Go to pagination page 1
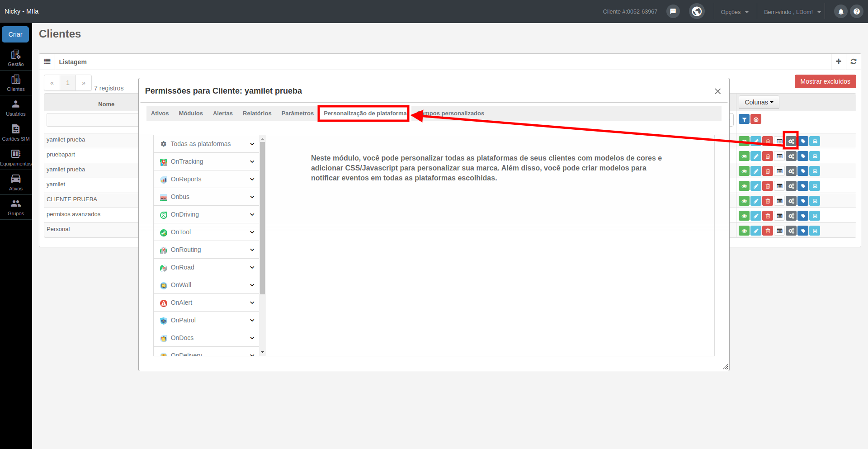Image resolution: width=868 pixels, height=449 pixels. click(x=68, y=83)
